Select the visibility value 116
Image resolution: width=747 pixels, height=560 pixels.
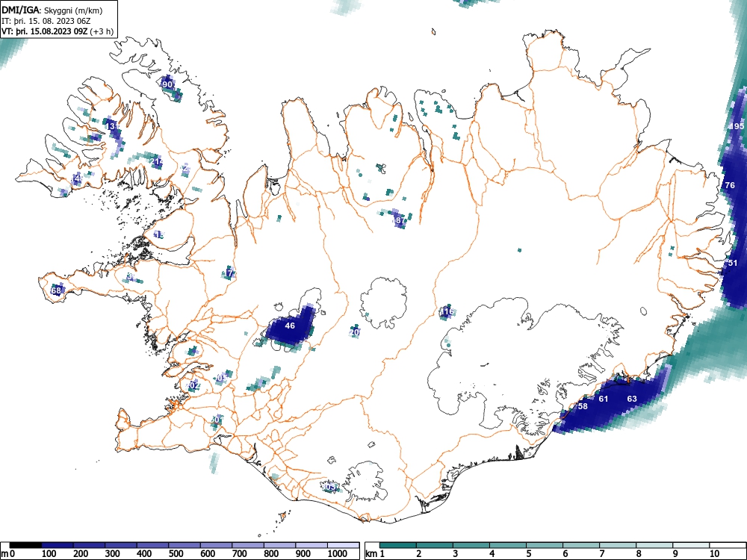pos(447,312)
